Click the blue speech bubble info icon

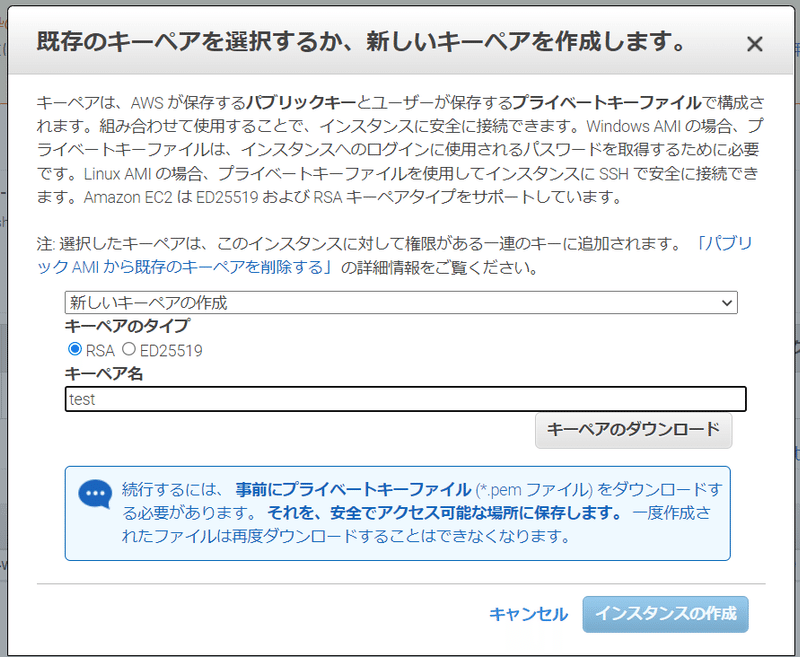(95, 494)
